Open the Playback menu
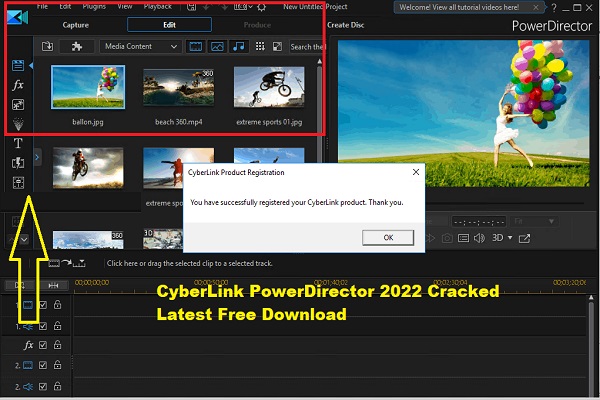 pos(158,7)
